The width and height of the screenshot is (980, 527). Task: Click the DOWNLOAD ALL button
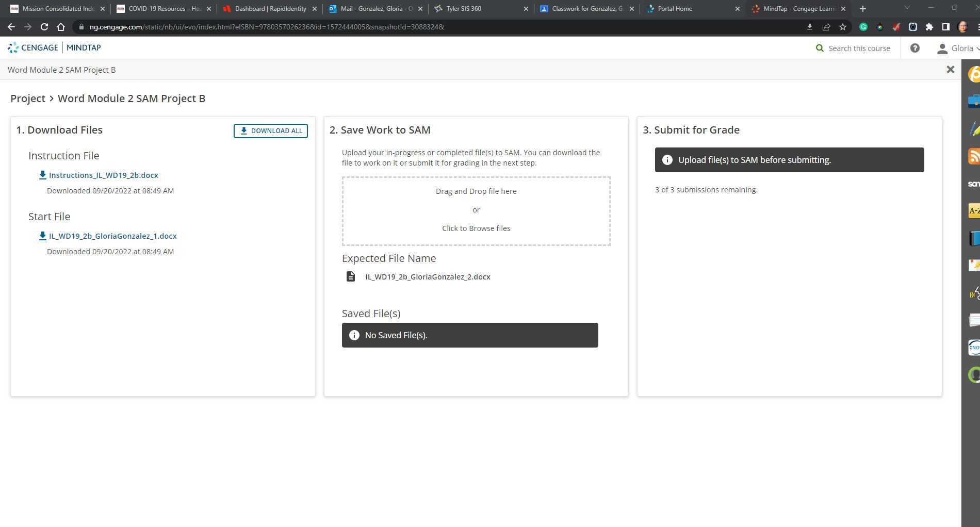(270, 130)
